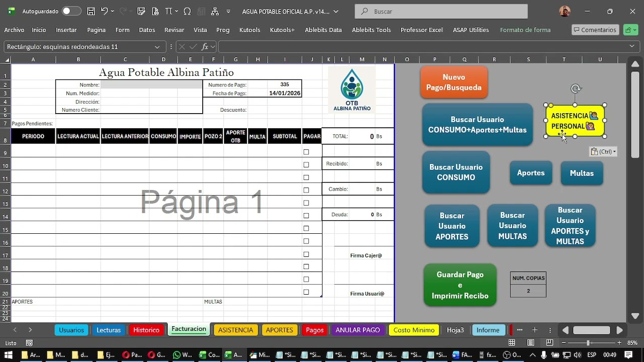Click the macro recording icon in status bar

(29, 343)
